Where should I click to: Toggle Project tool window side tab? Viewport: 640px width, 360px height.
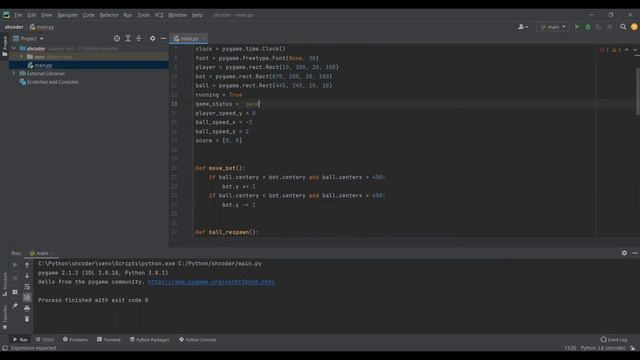[x=4, y=46]
